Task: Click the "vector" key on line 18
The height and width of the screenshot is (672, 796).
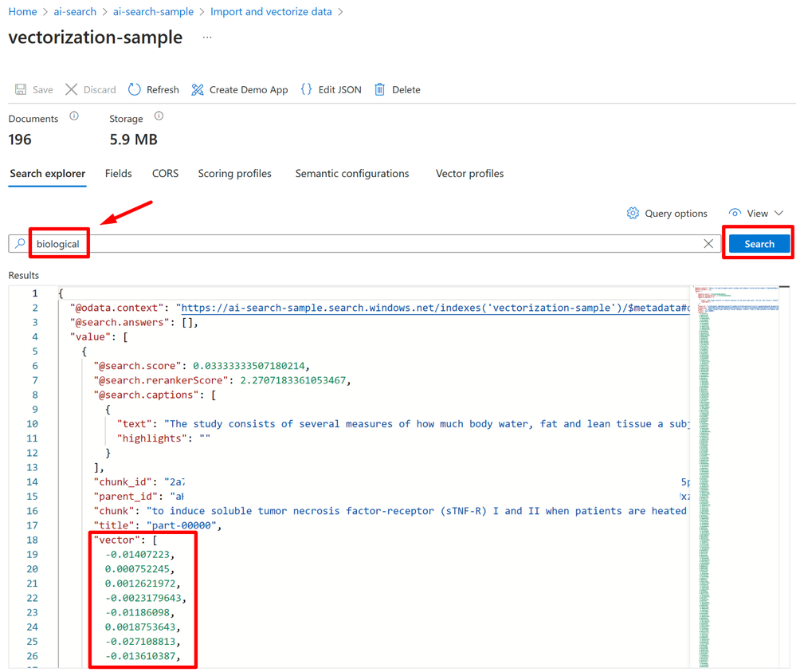Action: pyautogui.click(x=117, y=540)
